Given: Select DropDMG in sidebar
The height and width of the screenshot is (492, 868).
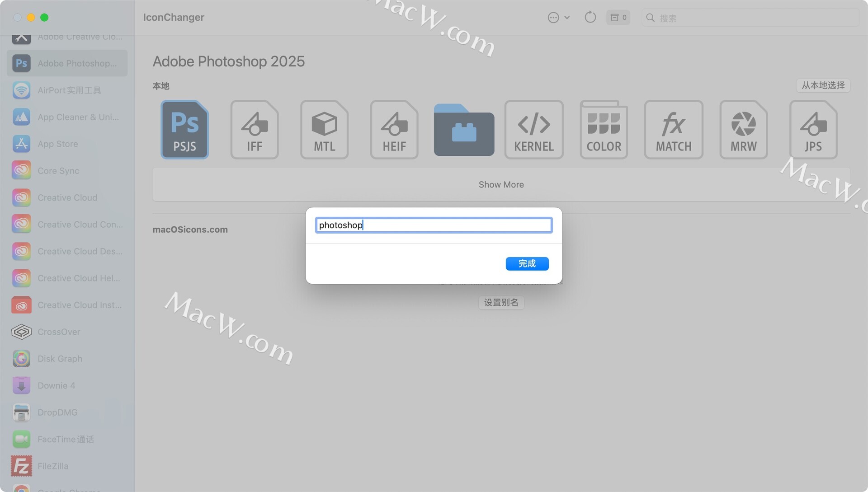Looking at the screenshot, I should click(67, 412).
